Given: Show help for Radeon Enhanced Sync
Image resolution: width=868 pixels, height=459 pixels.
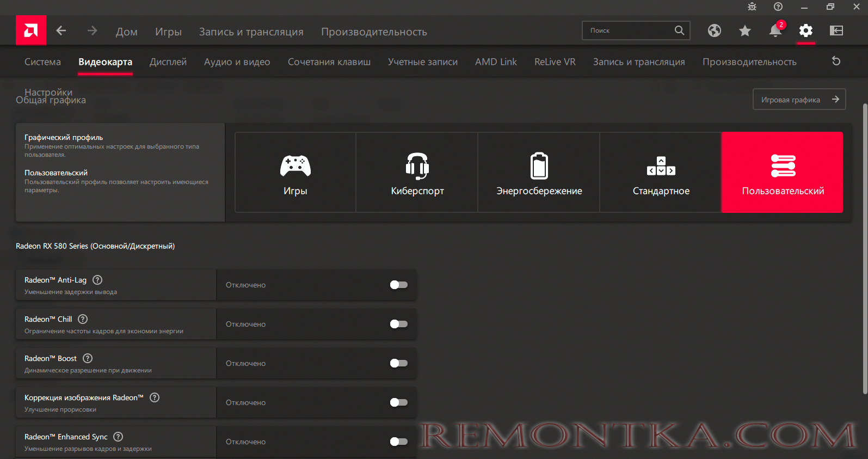Looking at the screenshot, I should tap(118, 437).
